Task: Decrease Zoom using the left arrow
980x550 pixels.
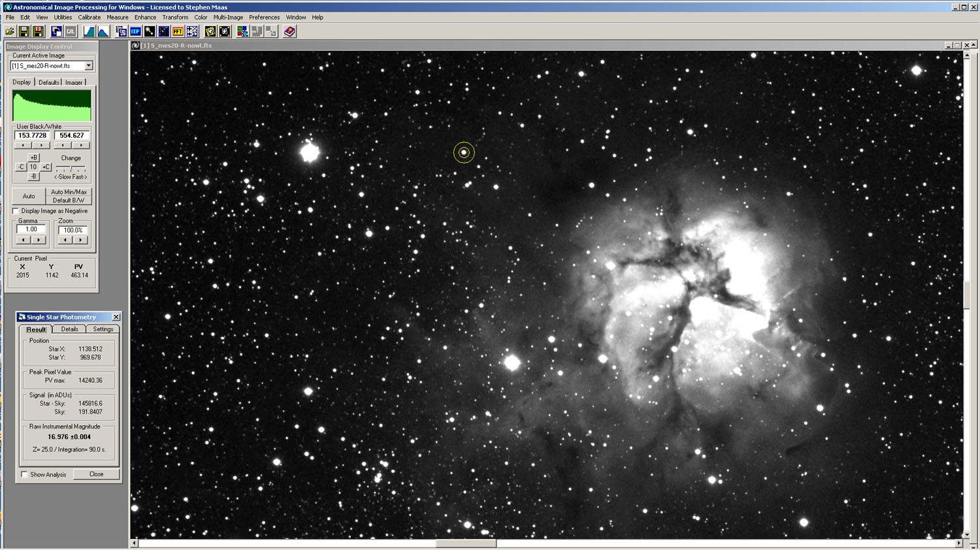Action: [x=65, y=240]
